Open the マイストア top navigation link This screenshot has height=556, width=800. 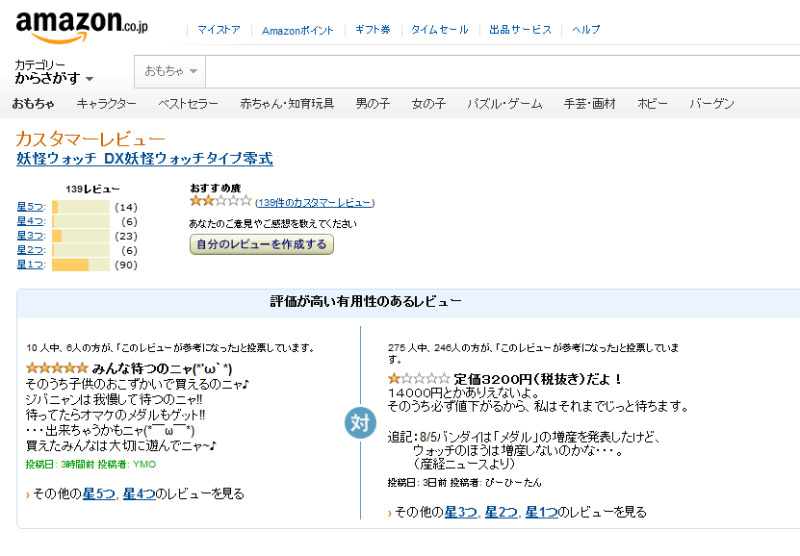(x=219, y=30)
